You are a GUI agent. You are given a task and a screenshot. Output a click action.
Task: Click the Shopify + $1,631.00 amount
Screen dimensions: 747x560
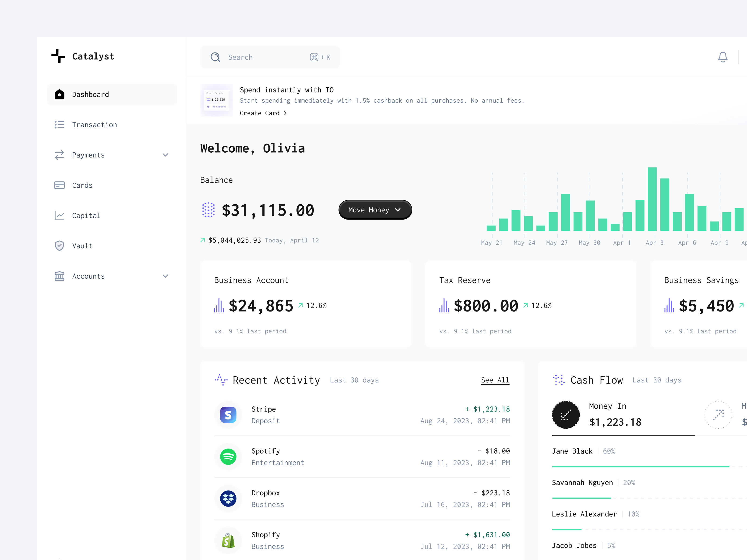point(488,535)
